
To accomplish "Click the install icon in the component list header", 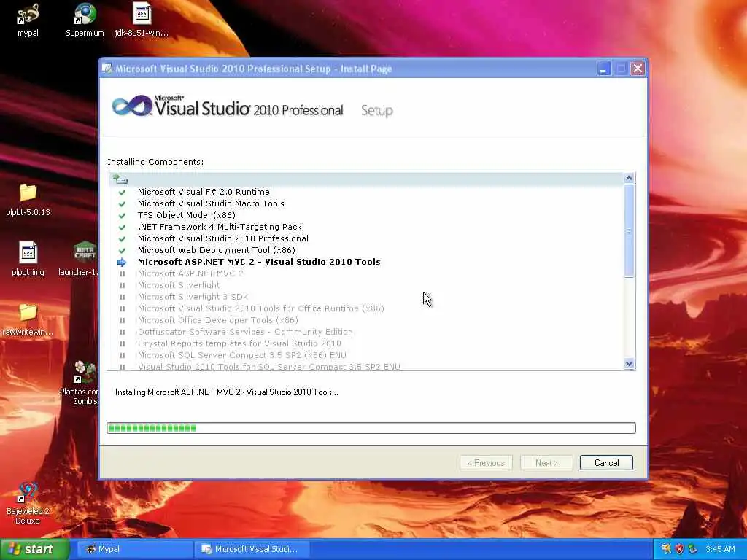I will point(120,179).
